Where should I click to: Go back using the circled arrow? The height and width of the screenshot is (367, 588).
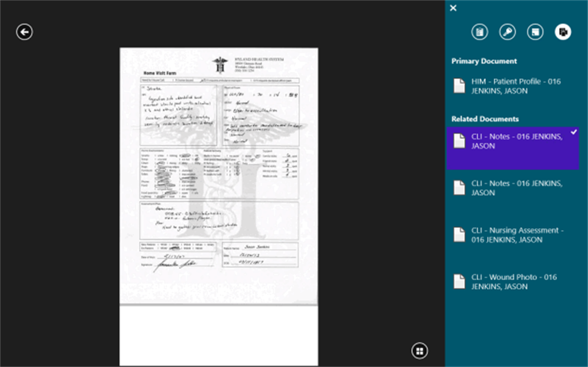pyautogui.click(x=24, y=32)
